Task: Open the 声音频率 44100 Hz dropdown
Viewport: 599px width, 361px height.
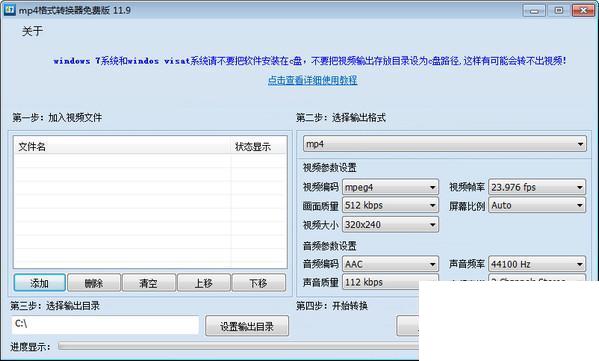Action: pyautogui.click(x=537, y=264)
